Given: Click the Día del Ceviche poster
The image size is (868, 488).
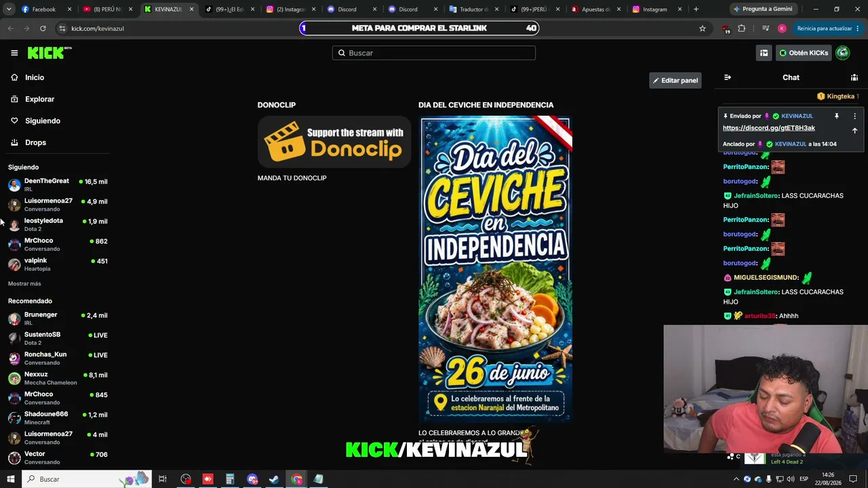Looking at the screenshot, I should coord(496,269).
